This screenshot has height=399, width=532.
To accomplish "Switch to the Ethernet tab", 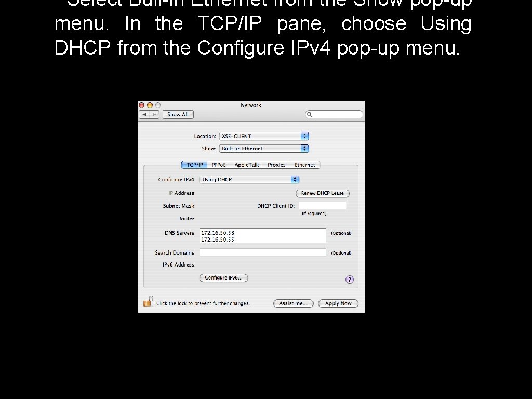I will 304,165.
